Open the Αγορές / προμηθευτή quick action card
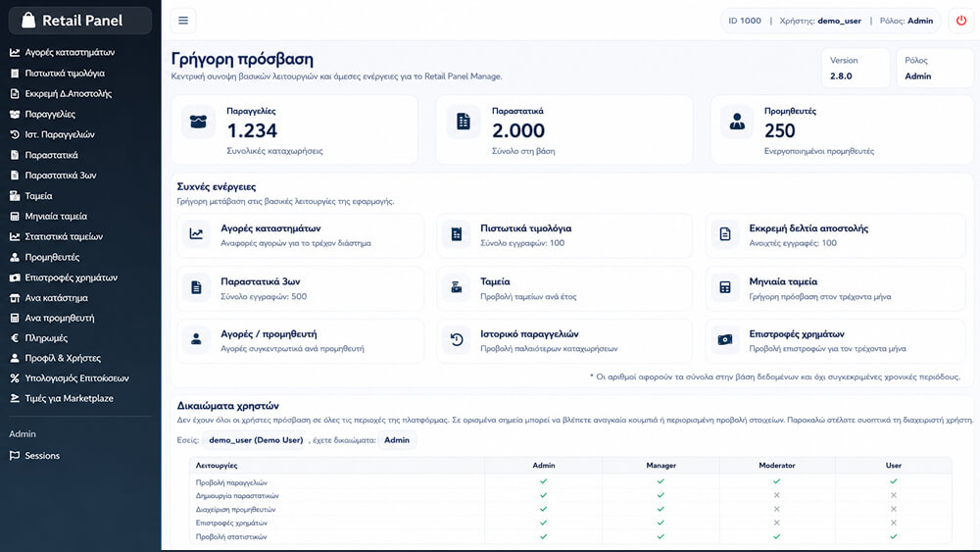 (300, 340)
